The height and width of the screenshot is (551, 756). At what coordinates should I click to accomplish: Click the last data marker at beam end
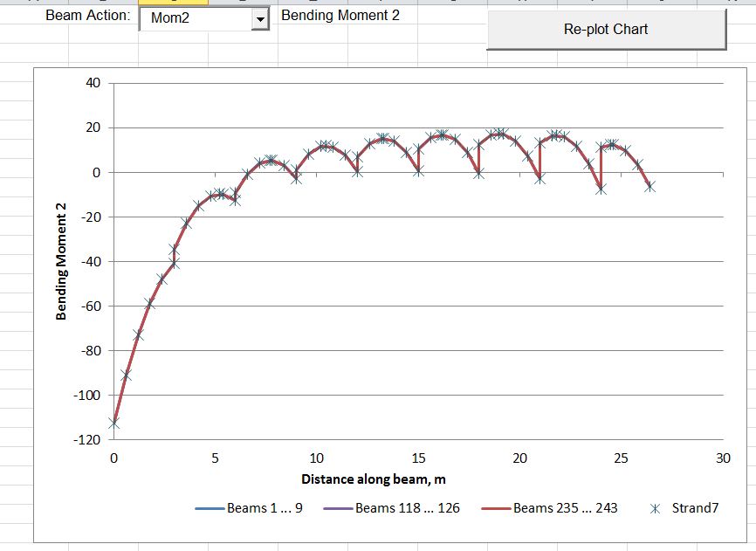click(649, 186)
